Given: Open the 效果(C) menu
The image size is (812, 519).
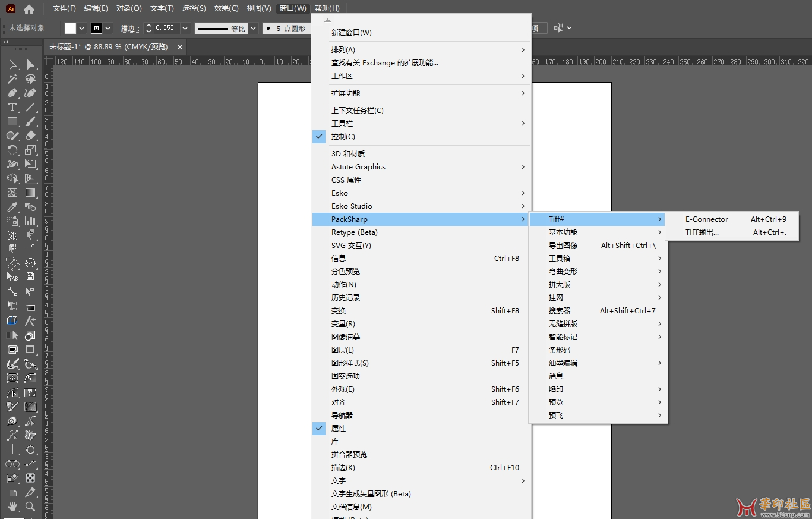Looking at the screenshot, I should pyautogui.click(x=226, y=8).
